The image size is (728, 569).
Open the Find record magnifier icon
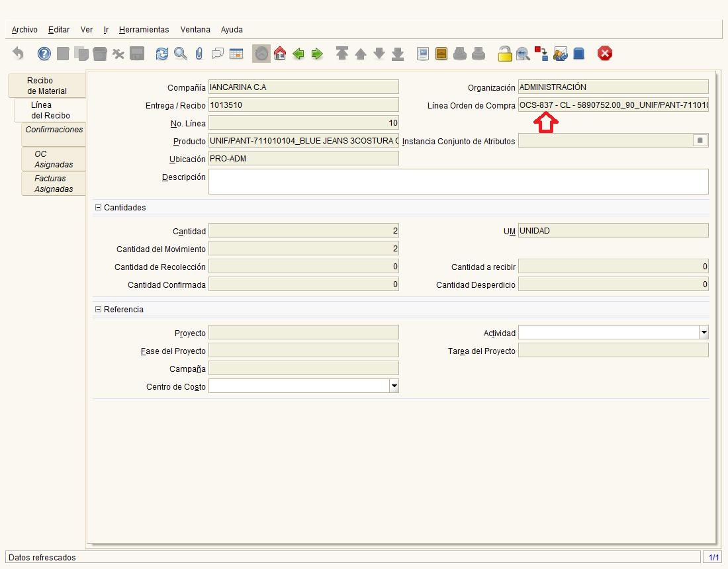(x=181, y=54)
